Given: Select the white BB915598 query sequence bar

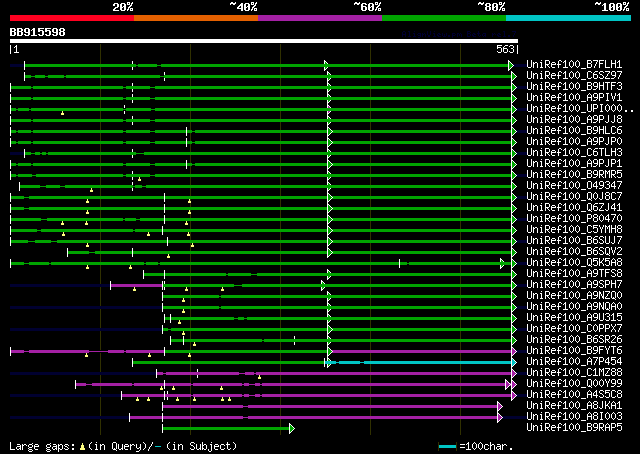Looking at the screenshot, I should (x=264, y=41).
